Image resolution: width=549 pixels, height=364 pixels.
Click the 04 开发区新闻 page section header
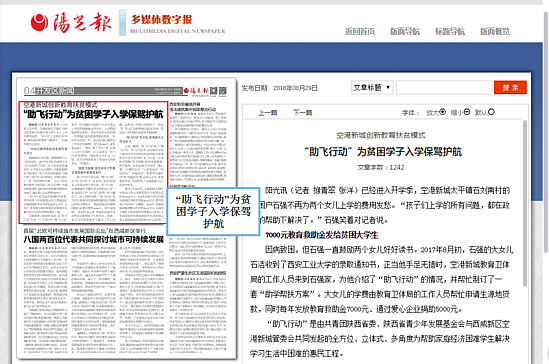[x=49, y=91]
